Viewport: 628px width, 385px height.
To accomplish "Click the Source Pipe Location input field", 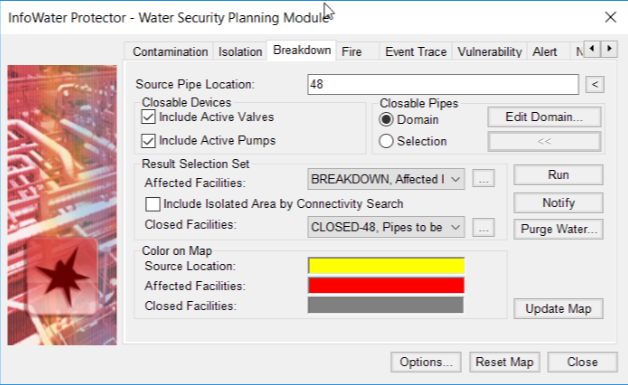I will point(443,85).
